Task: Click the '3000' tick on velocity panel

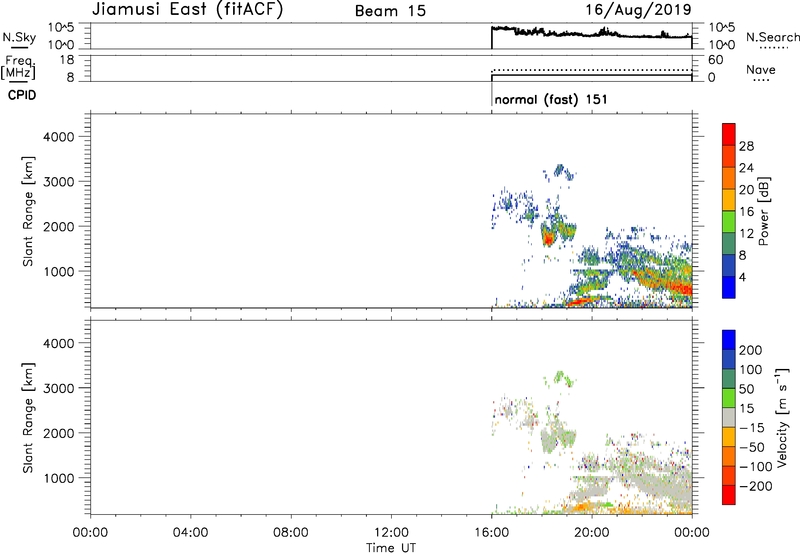Action: [x=58, y=388]
